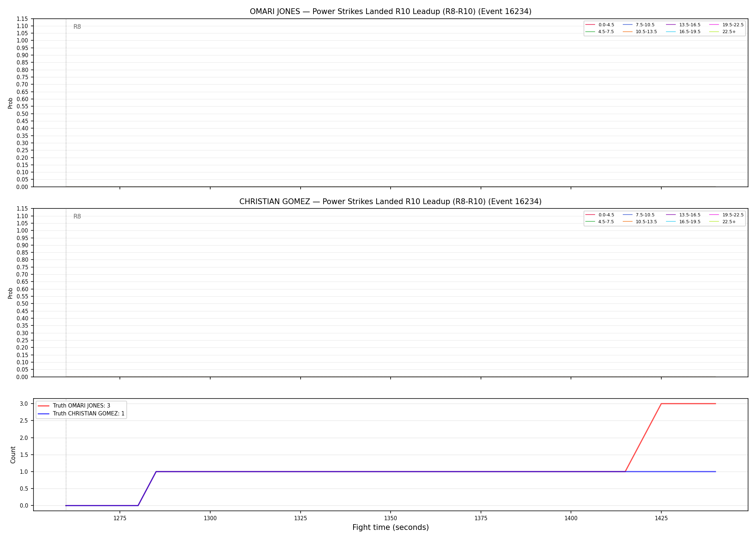This screenshot has width=756, height=540.
Task: Select the 22.5+ legend entry in Omari Jones chart
Action: (x=723, y=32)
